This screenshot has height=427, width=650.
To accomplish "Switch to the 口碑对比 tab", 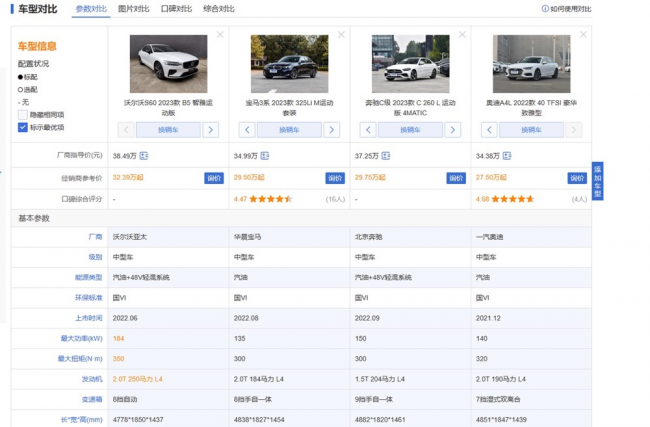I will [175, 9].
